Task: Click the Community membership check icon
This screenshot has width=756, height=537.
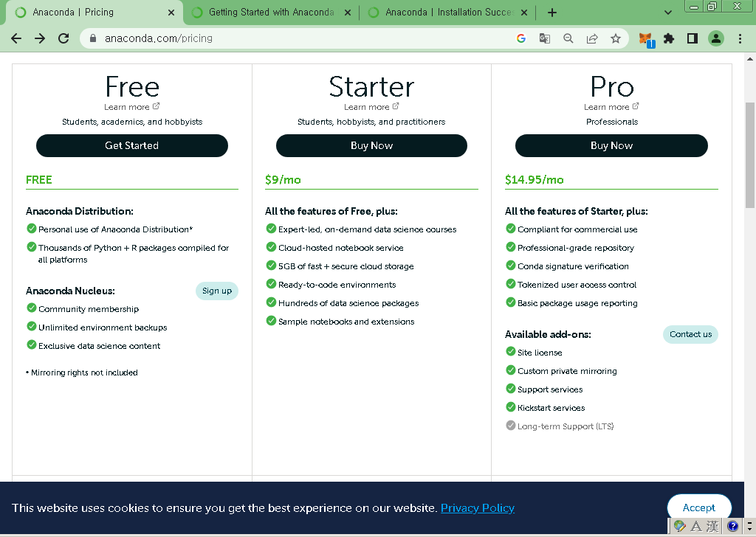Action: pyautogui.click(x=31, y=308)
